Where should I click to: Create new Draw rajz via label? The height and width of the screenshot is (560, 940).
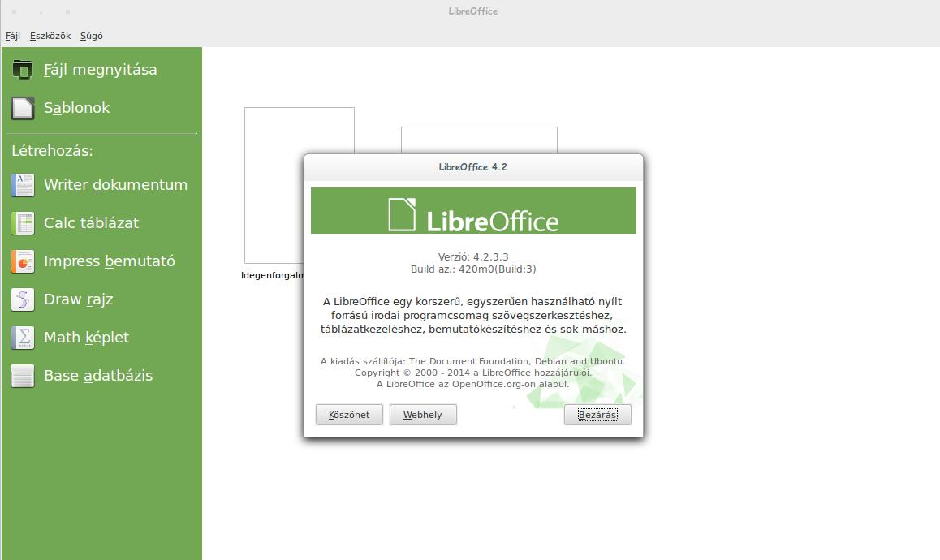[79, 299]
